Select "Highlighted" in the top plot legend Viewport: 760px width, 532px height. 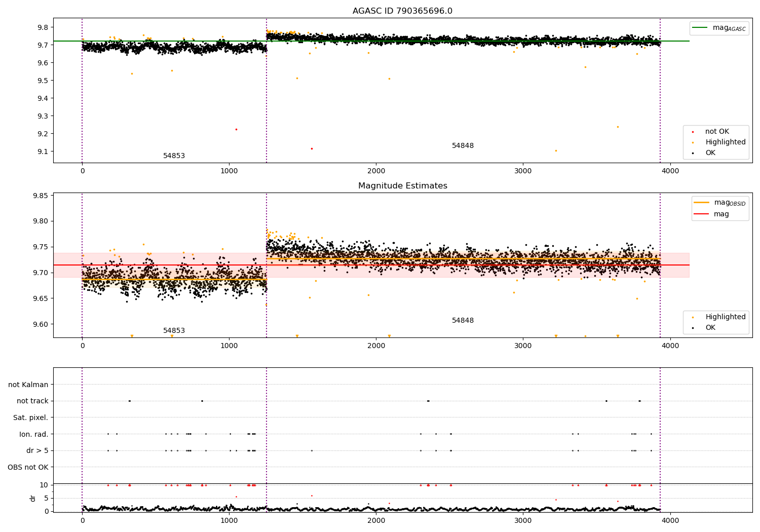click(x=726, y=142)
